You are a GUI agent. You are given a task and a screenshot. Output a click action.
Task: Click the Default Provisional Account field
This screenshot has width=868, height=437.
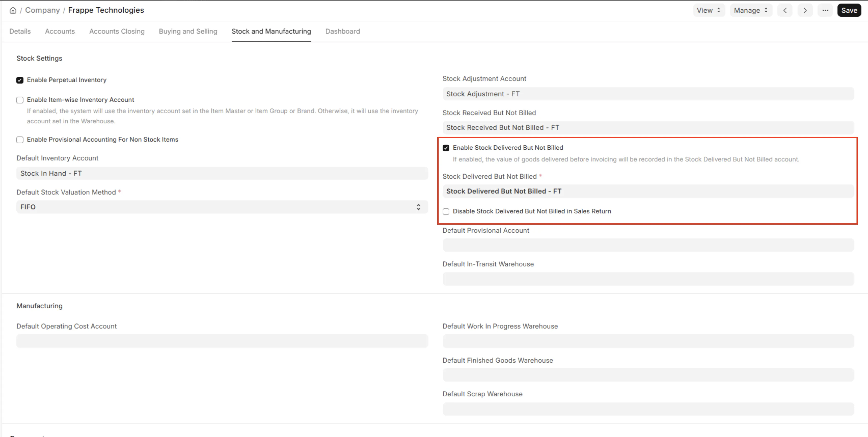coord(648,245)
